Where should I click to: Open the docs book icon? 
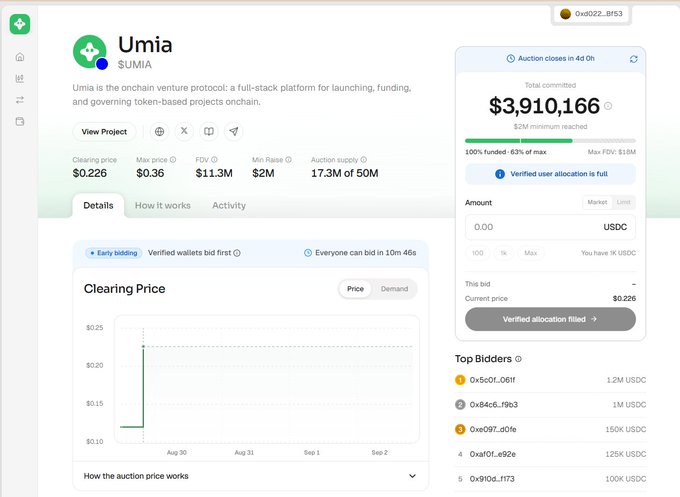pos(209,131)
